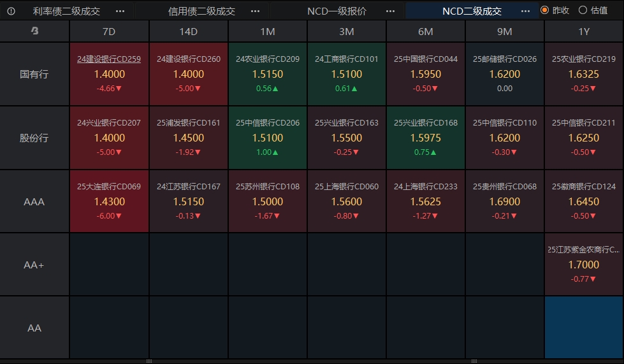Open more options next to NCD二级成交
624x364 pixels.
[x=525, y=11]
